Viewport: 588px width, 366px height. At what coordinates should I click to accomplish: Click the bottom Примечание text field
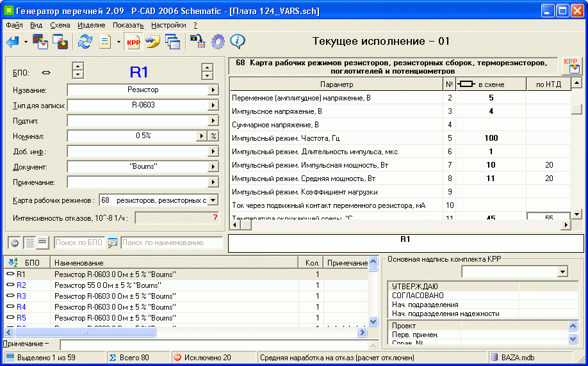pos(214,345)
